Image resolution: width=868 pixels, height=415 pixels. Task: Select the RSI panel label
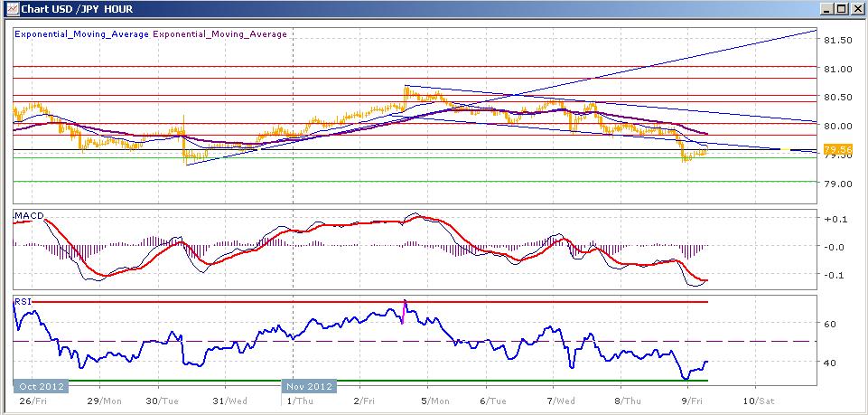[x=23, y=301]
